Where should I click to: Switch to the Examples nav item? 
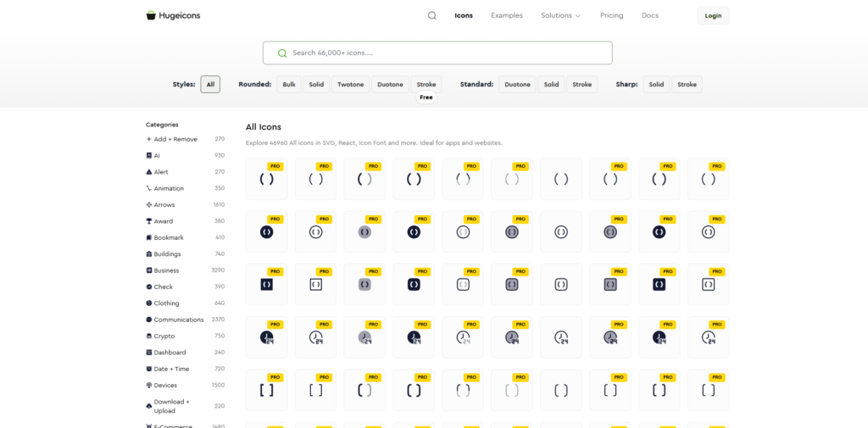click(507, 15)
